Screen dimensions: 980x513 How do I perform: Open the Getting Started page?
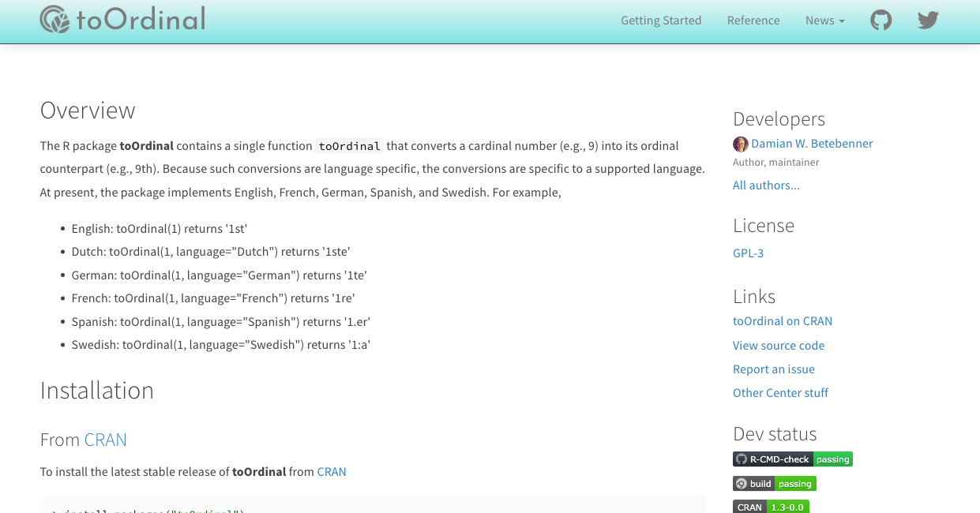point(661,21)
